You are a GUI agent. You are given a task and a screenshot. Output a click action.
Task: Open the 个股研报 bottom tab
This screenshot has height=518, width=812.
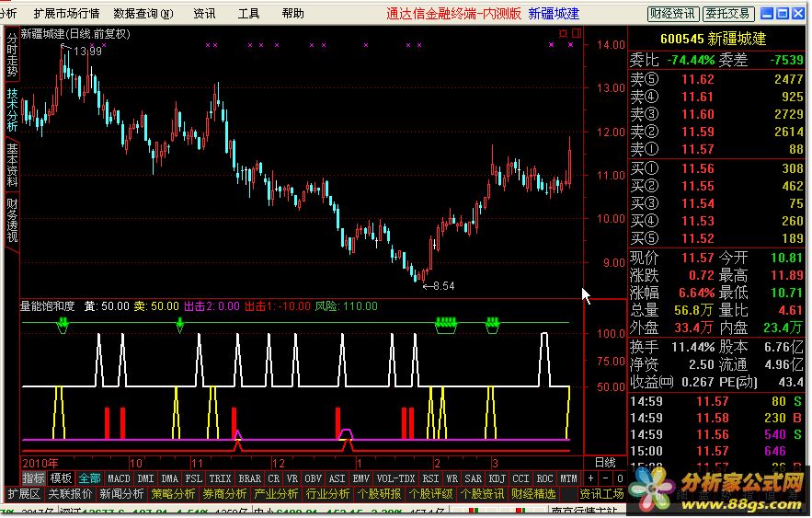[380, 494]
